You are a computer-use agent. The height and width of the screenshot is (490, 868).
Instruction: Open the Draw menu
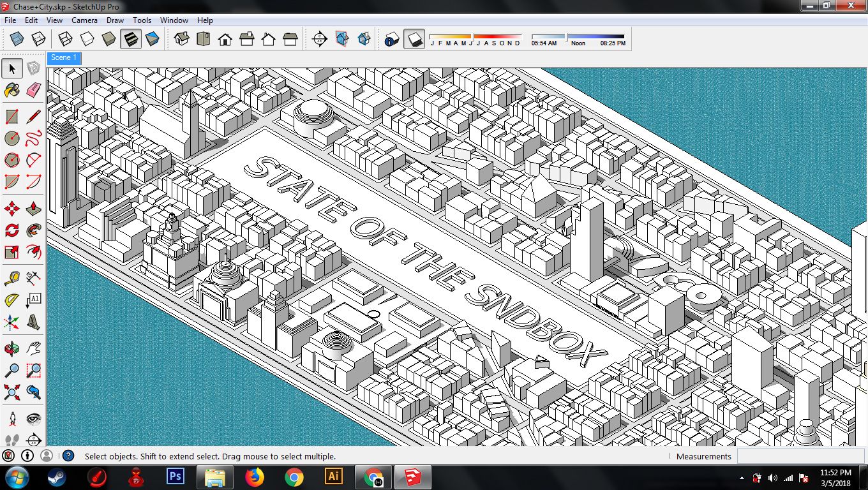[x=115, y=20]
